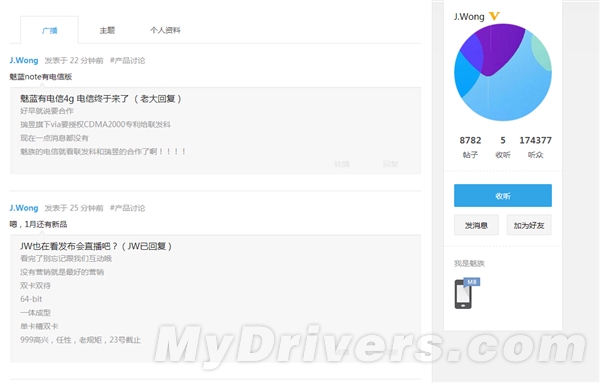
Task: Switch to the 广播 tab
Action: 49,30
